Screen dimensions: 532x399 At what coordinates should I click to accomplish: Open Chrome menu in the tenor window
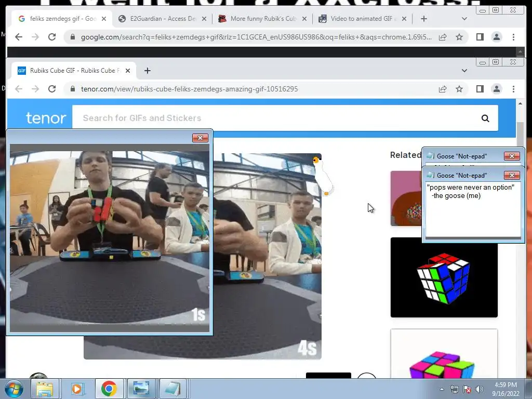513,89
